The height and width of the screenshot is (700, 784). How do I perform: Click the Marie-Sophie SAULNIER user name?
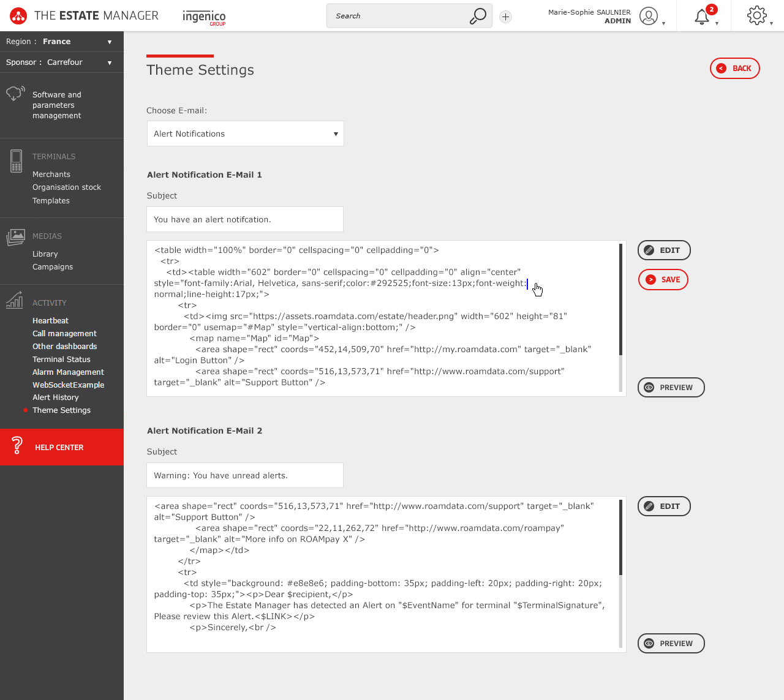[x=589, y=12]
